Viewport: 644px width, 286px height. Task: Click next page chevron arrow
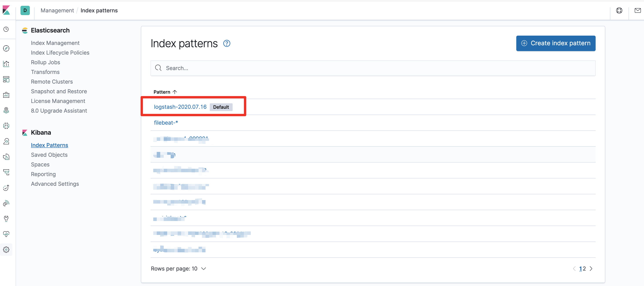591,269
